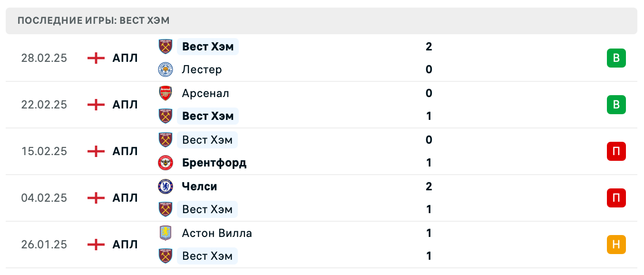
Task: Click the England flag beside the 28.02.25 match
Action: point(97,58)
